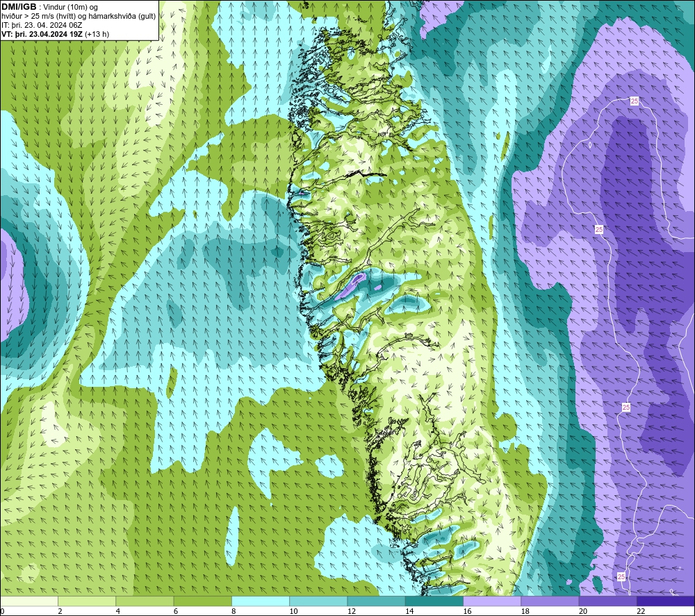Choose the darkest purple swatch above 22
Viewport: 695px width, 616px height.
[666, 601]
